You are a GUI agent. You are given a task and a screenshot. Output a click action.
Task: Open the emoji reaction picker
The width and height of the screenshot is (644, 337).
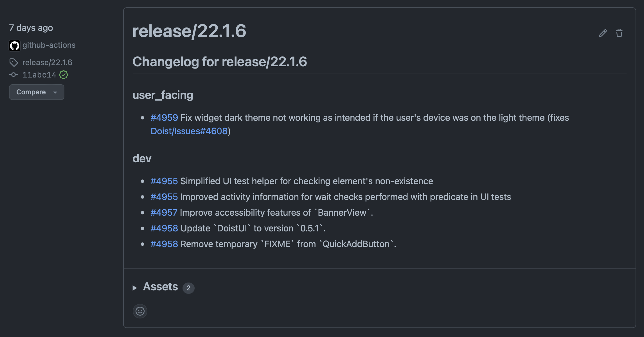click(x=140, y=311)
